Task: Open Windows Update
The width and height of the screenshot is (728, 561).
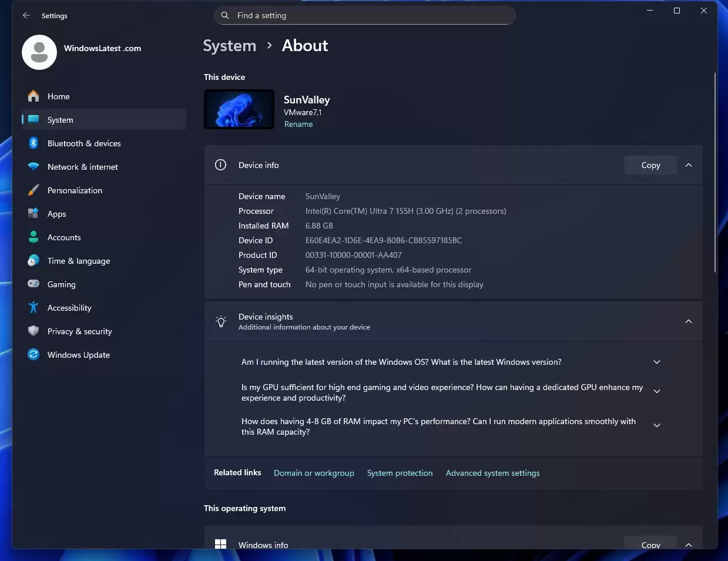Action: (78, 355)
